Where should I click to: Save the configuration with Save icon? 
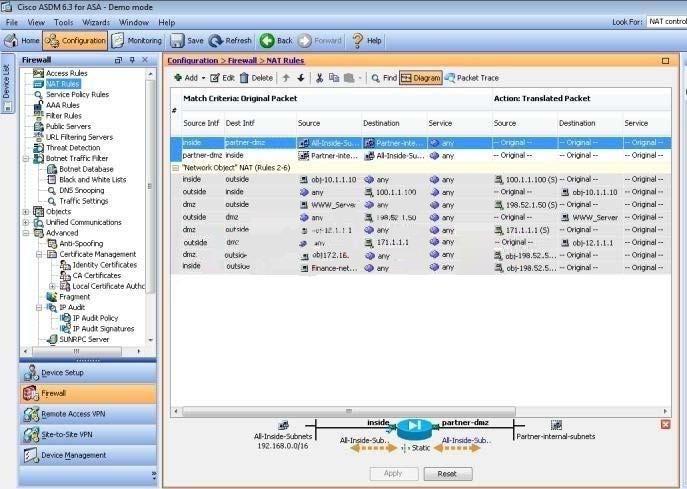177,41
